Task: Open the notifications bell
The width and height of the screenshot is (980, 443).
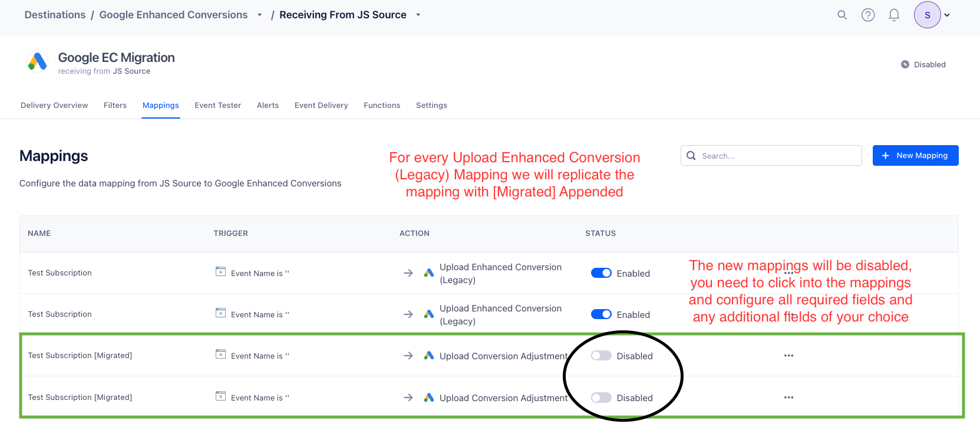Action: [x=894, y=15]
